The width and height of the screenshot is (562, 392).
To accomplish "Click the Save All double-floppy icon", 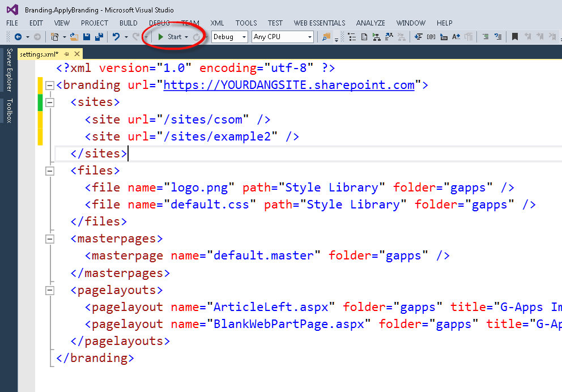I will pyautogui.click(x=99, y=37).
